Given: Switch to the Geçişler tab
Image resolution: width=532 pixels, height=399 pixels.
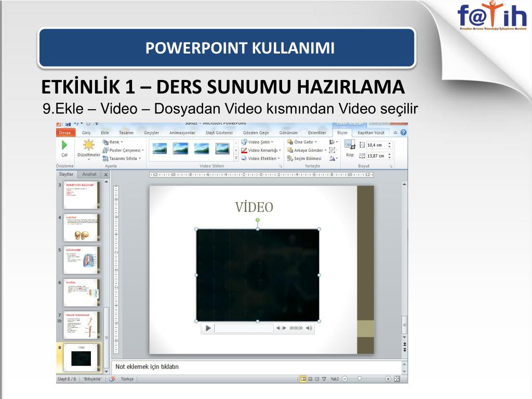Looking at the screenshot, I should (151, 132).
